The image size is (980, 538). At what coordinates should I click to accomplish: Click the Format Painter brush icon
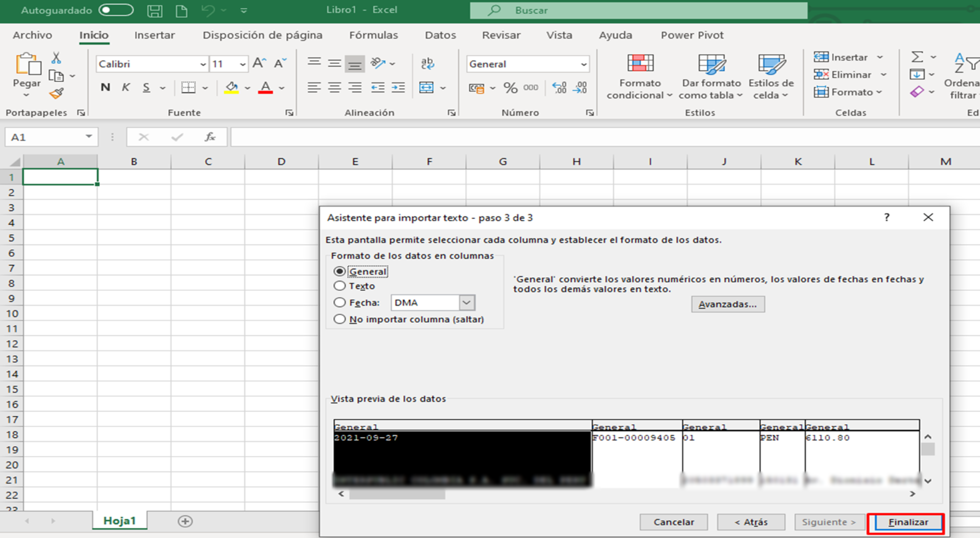point(57,93)
